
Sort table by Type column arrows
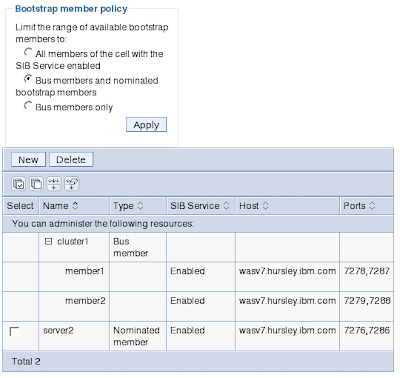(x=140, y=206)
